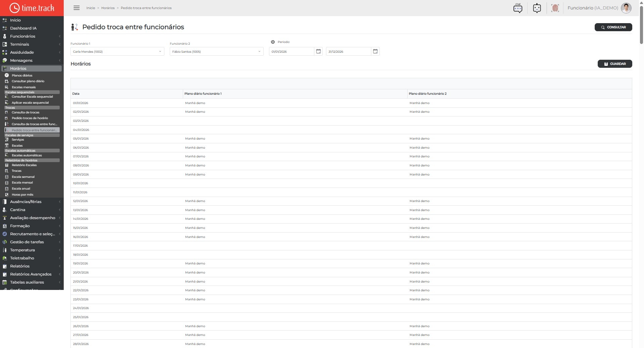This screenshot has height=348, width=644.
Task: Click the Teletrabalho sidebar icon
Action: pyautogui.click(x=5, y=258)
